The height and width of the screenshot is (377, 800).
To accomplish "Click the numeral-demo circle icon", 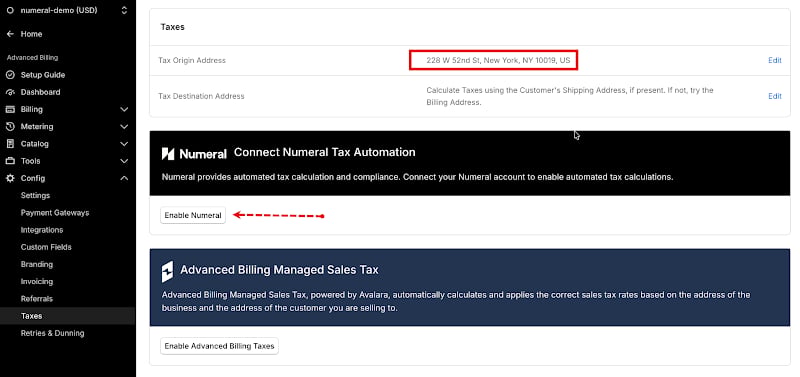I will 10,10.
